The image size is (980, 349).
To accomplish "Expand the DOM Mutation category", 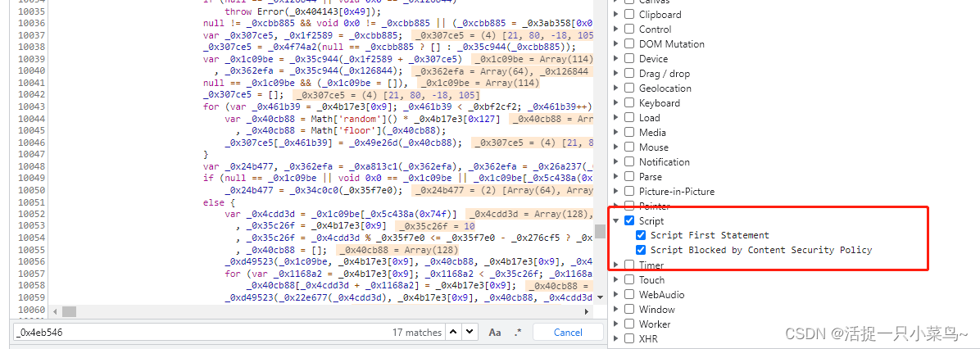I will coord(616,44).
